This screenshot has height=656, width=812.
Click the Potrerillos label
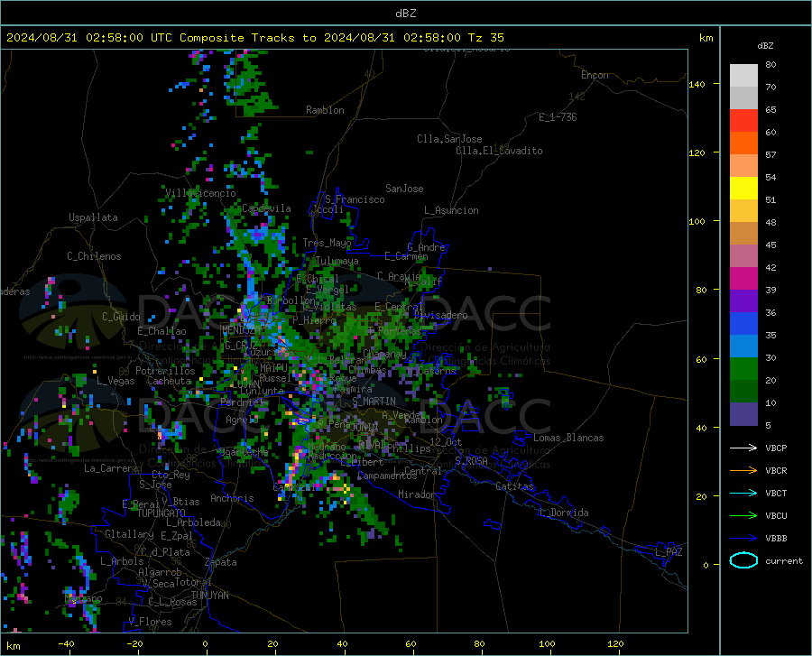(x=165, y=371)
